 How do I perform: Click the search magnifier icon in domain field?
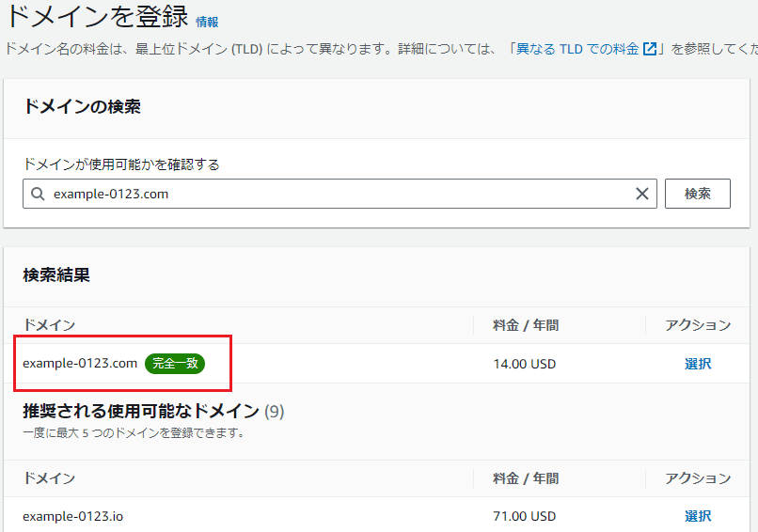tap(38, 194)
